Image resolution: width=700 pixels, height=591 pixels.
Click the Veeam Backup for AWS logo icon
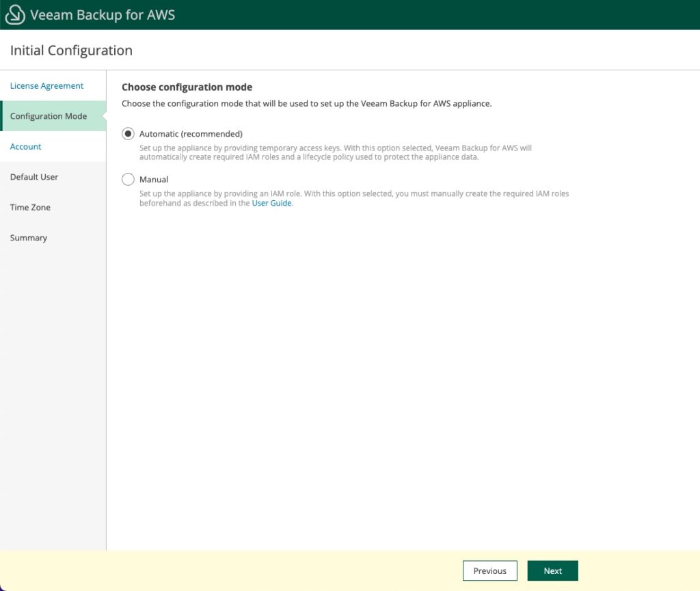pyautogui.click(x=14, y=14)
